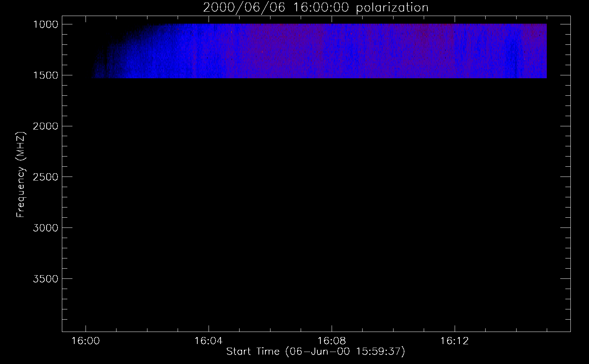589x364 pixels.
Task: Click the 16:04 time tick label
Action: tap(208, 341)
